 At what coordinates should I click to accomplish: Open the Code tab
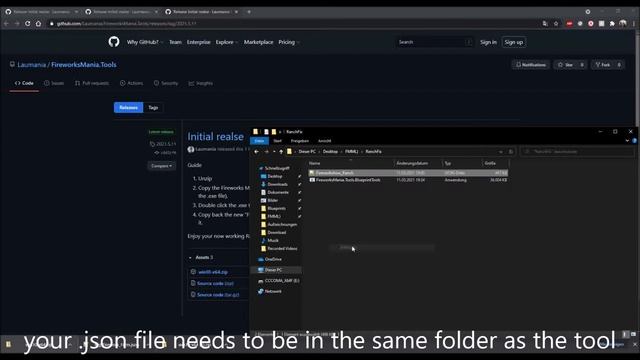24,83
